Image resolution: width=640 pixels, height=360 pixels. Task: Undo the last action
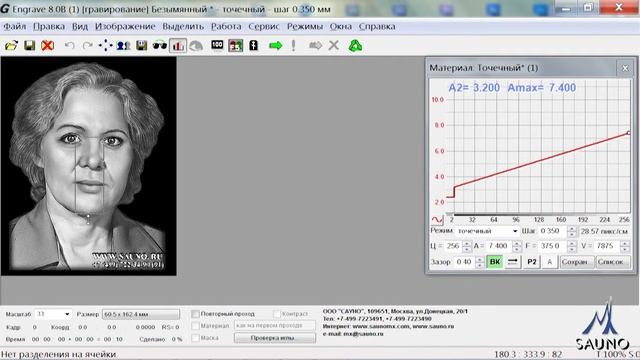[69, 45]
